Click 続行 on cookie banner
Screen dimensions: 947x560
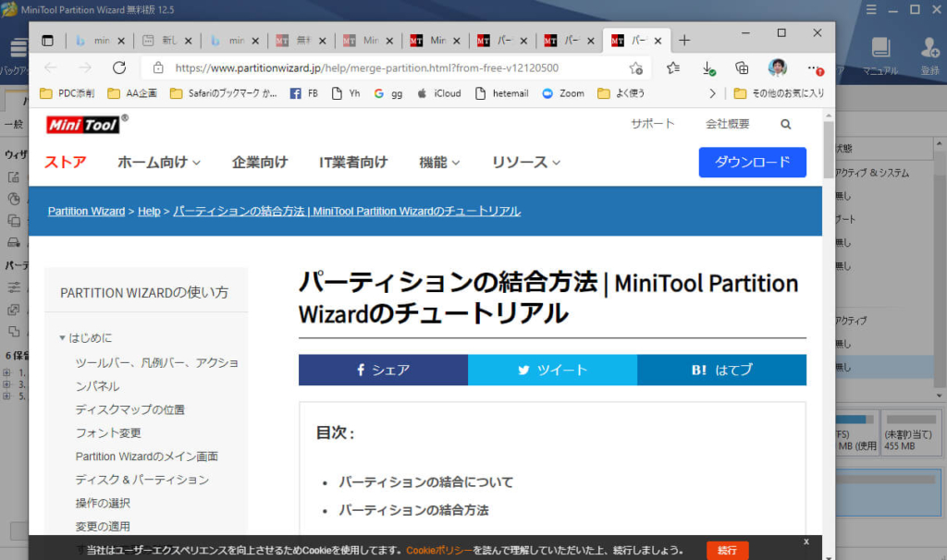point(727,551)
